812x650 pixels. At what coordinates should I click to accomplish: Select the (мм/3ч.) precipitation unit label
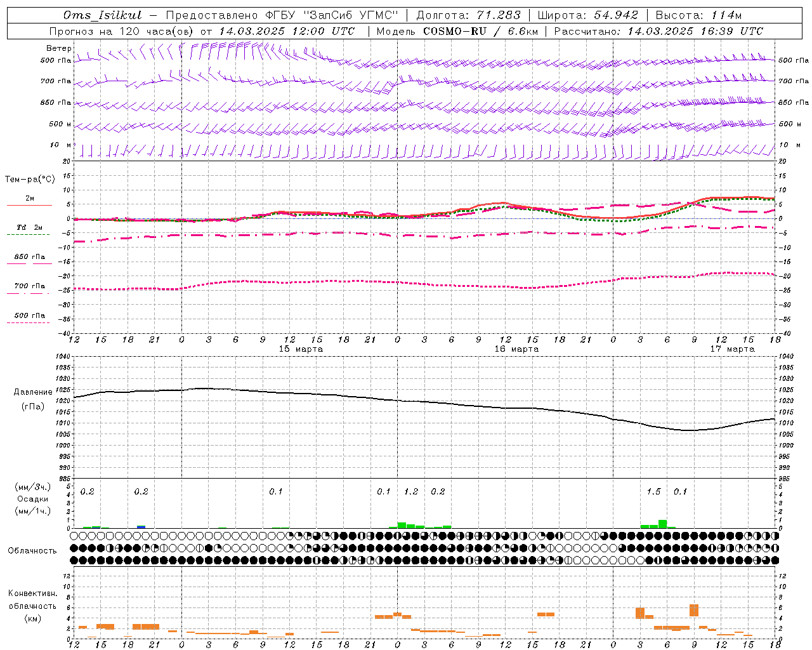click(32, 487)
